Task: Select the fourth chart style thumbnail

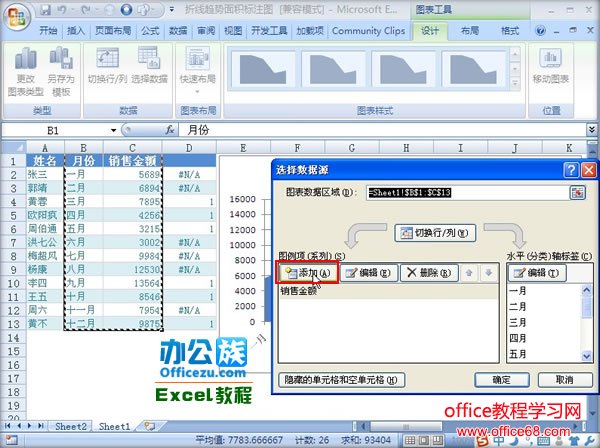Action: coord(474,69)
